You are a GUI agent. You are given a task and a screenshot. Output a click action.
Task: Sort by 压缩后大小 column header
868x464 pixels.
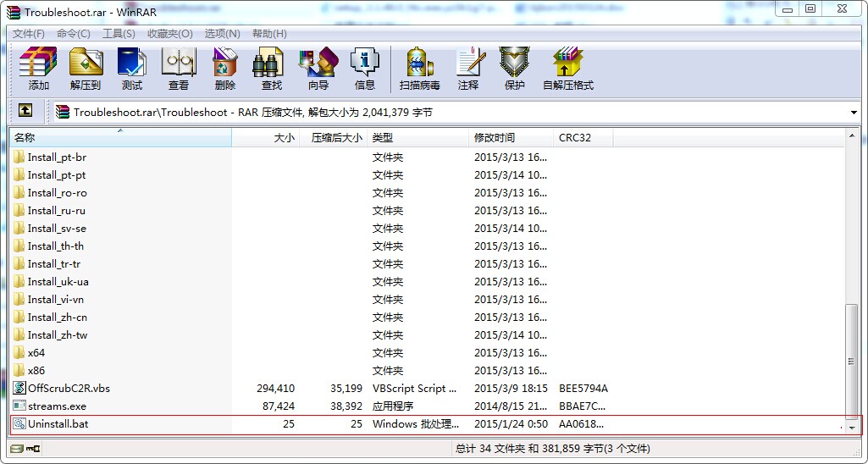(334, 137)
